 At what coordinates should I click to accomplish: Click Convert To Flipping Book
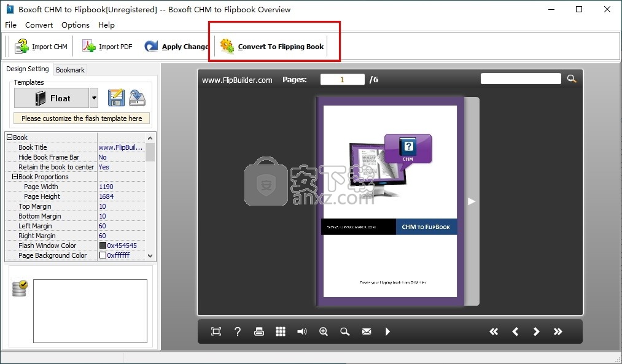272,47
